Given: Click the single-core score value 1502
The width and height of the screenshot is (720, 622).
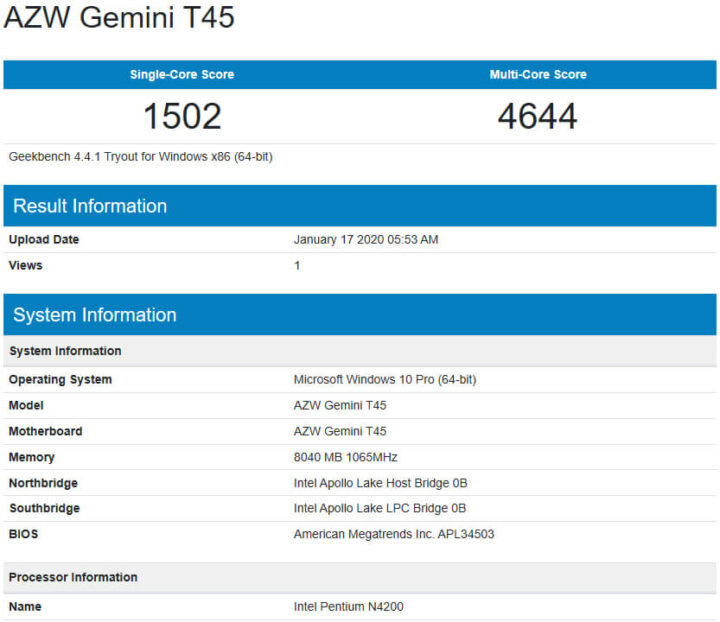Looking at the screenshot, I should click(182, 117).
